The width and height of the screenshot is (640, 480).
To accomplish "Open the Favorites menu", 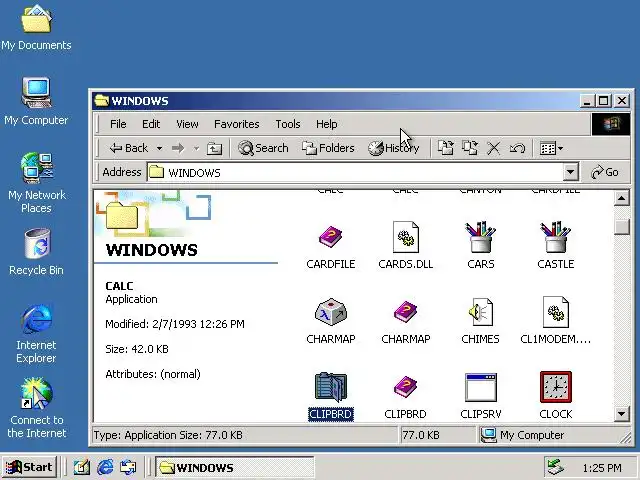I will click(237, 124).
